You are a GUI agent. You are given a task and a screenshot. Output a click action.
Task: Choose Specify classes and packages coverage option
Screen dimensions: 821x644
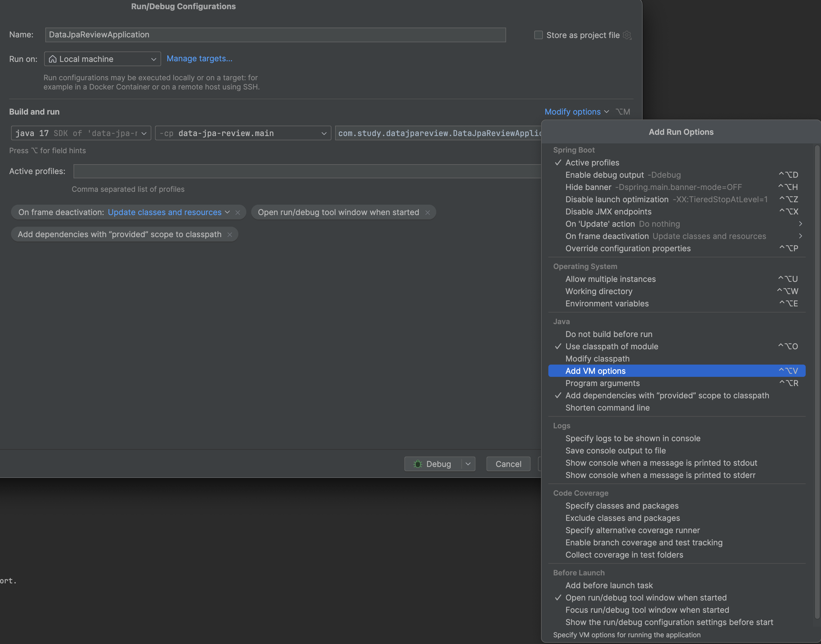click(x=677, y=506)
